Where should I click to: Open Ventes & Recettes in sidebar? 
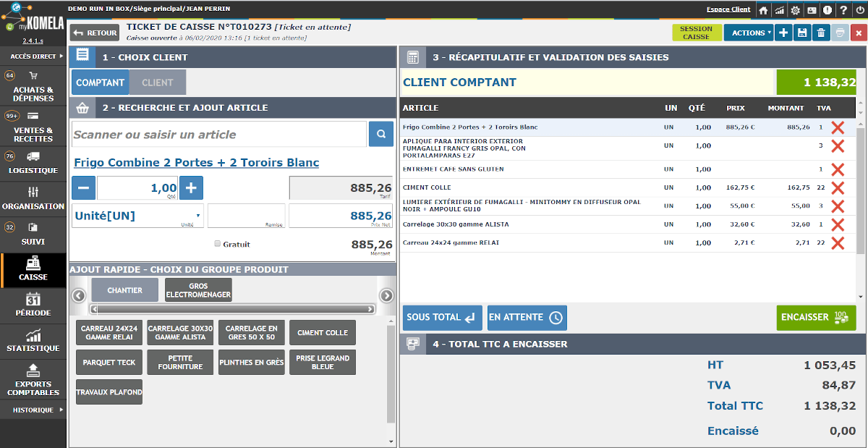pyautogui.click(x=33, y=126)
